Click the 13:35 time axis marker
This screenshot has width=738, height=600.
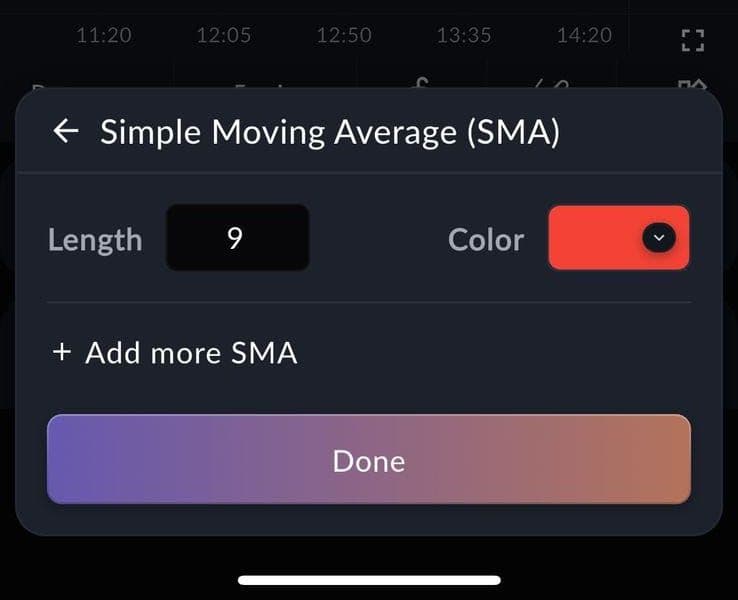464,35
